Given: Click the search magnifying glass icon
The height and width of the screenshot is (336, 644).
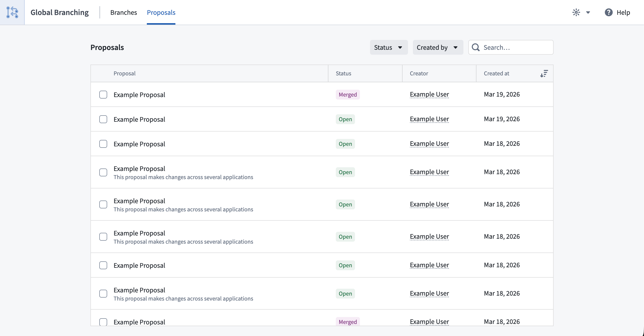Looking at the screenshot, I should click(476, 47).
